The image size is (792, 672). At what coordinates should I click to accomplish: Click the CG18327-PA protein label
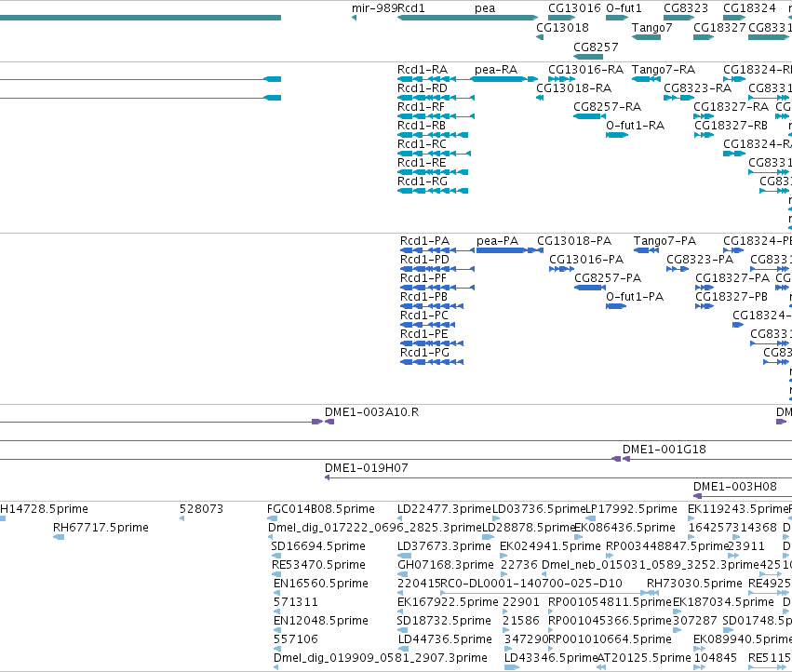pos(732,278)
